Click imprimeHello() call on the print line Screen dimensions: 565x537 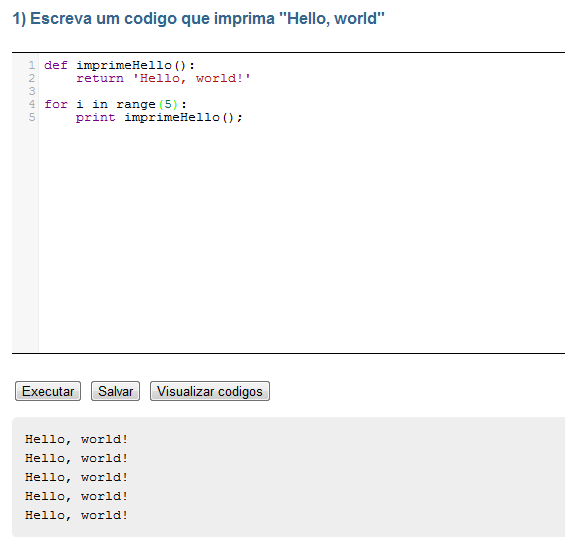[x=179, y=117]
